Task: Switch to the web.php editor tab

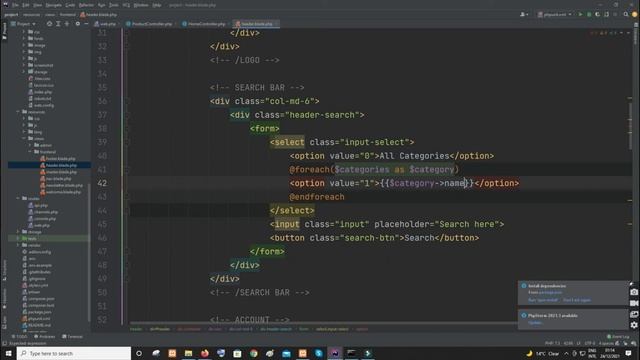Action: pyautogui.click(x=105, y=24)
